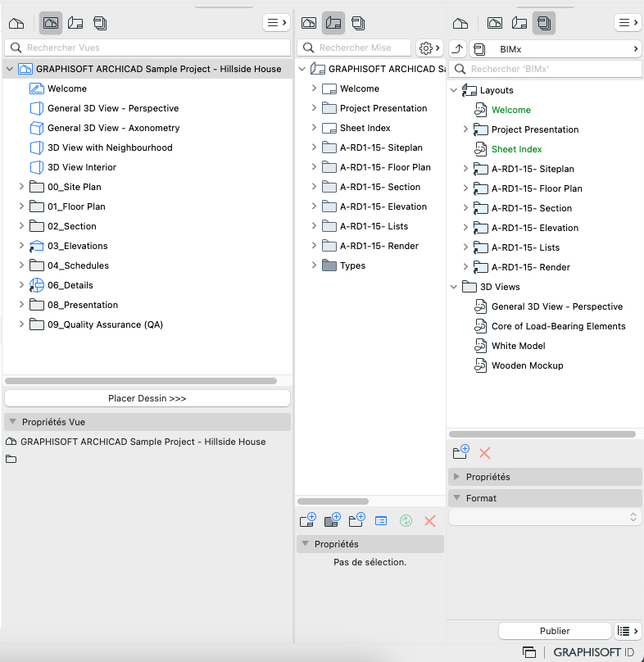Viewport: 644px width, 662px height.
Task: Add new folder in publisher set
Action: pyautogui.click(x=460, y=452)
